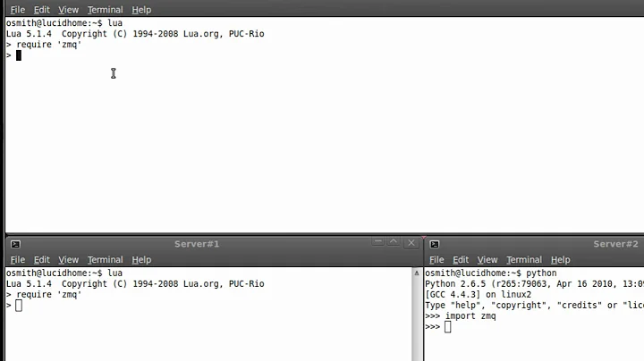Click the "osmith@lucidhome:~$ lua" line in Server#1
Screen dimensions: 644x361
64,273
